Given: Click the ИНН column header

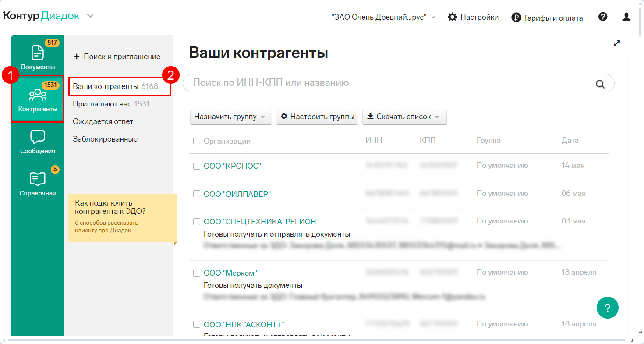Looking at the screenshot, I should [374, 141].
